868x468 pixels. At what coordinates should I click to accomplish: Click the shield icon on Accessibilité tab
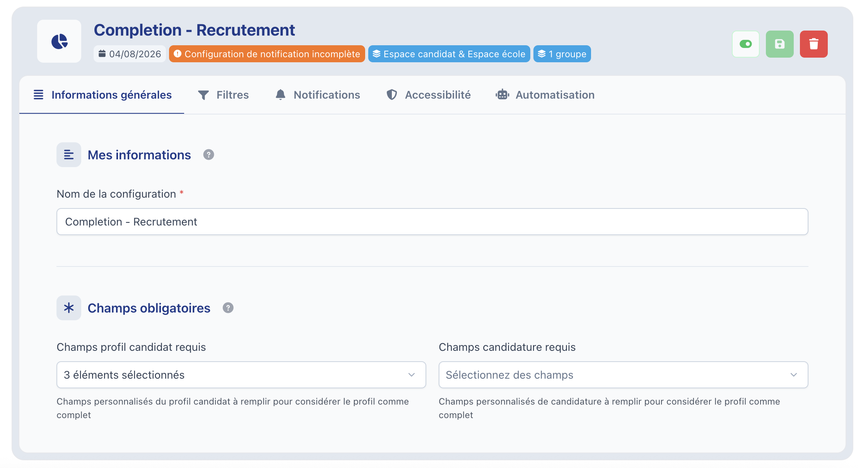[x=392, y=95]
